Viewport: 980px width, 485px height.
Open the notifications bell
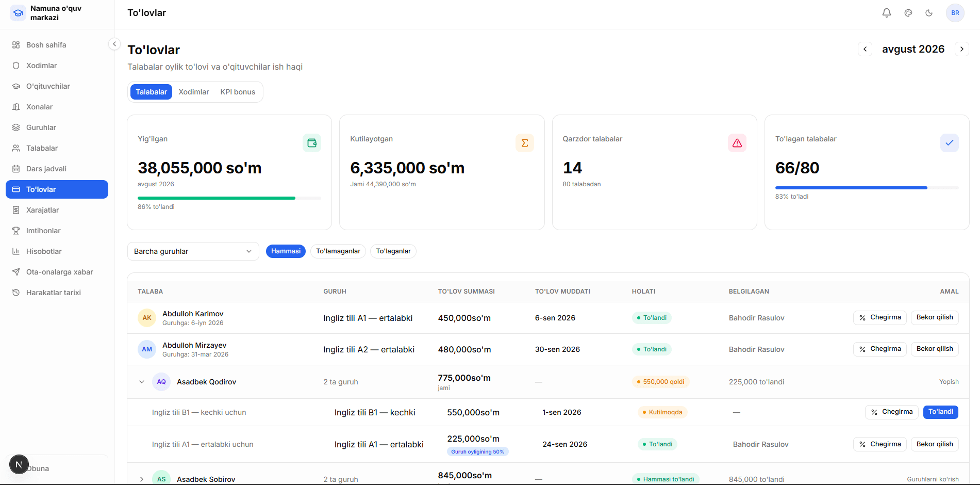pos(887,13)
